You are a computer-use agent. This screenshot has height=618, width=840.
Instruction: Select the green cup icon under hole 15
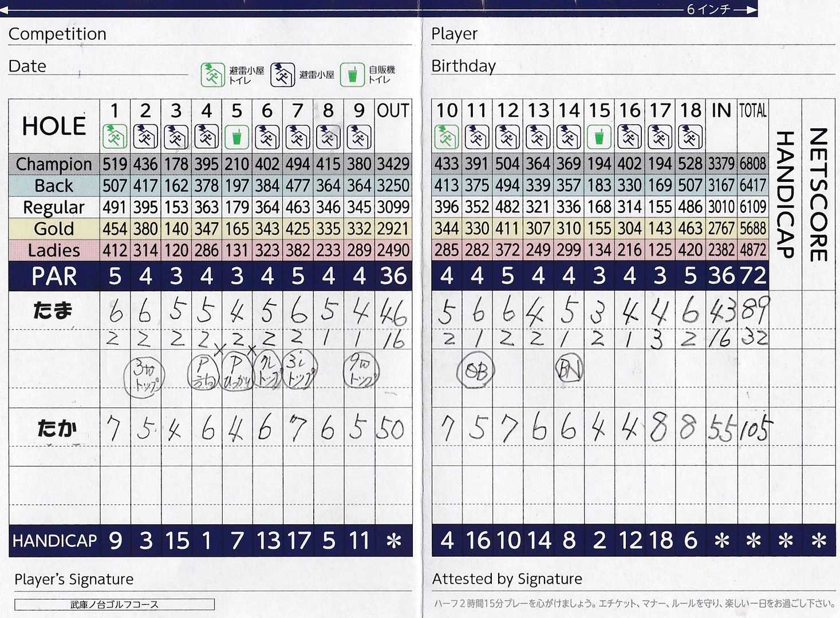pos(599,137)
